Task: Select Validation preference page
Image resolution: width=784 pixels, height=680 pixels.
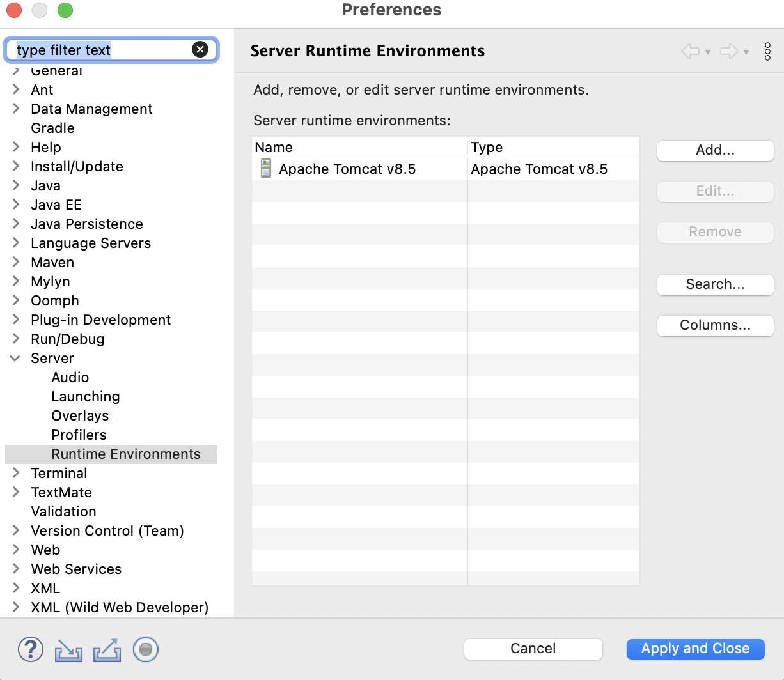Action: click(63, 511)
